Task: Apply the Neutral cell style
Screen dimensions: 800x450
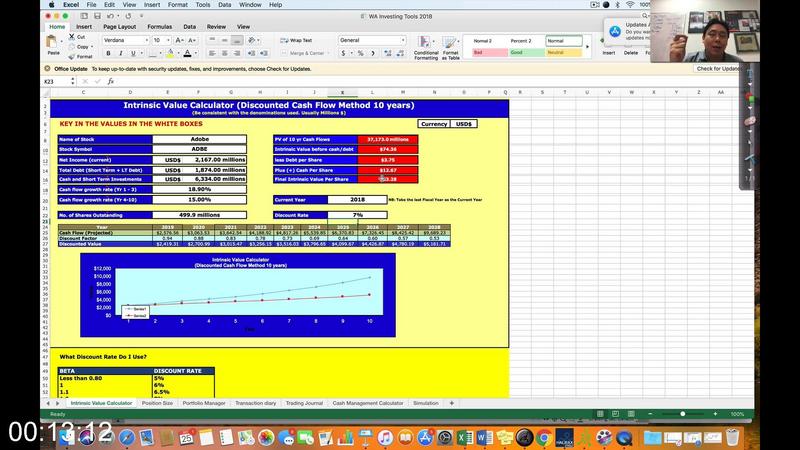Action: [x=564, y=53]
